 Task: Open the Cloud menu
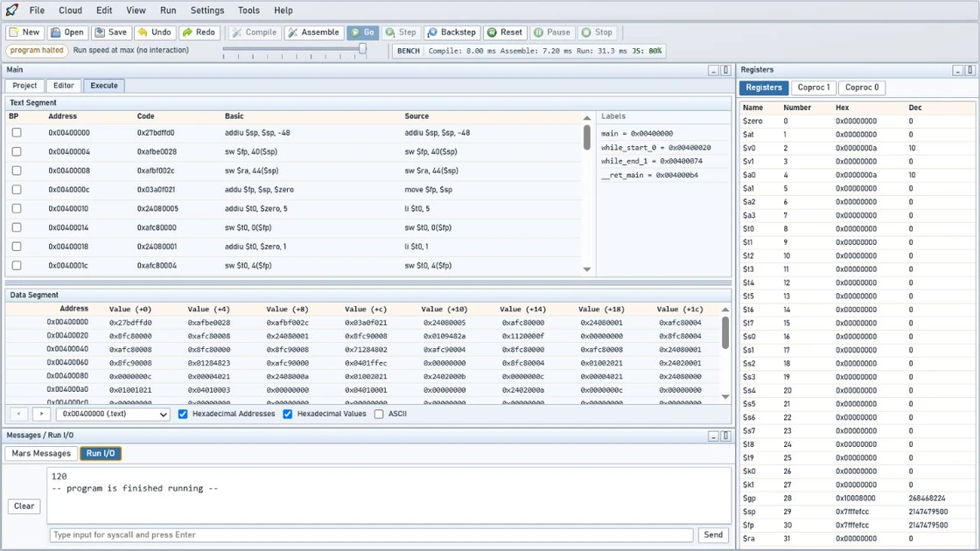pyautogui.click(x=70, y=10)
